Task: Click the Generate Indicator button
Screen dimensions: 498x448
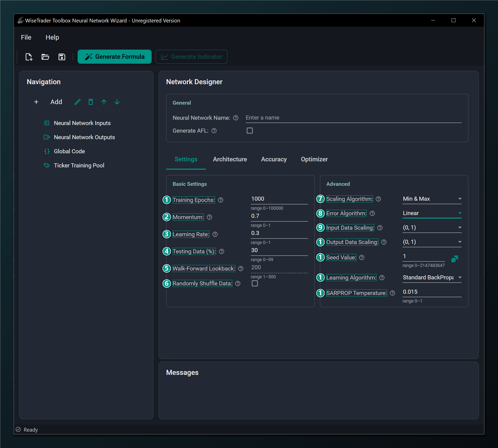Action: click(x=191, y=57)
